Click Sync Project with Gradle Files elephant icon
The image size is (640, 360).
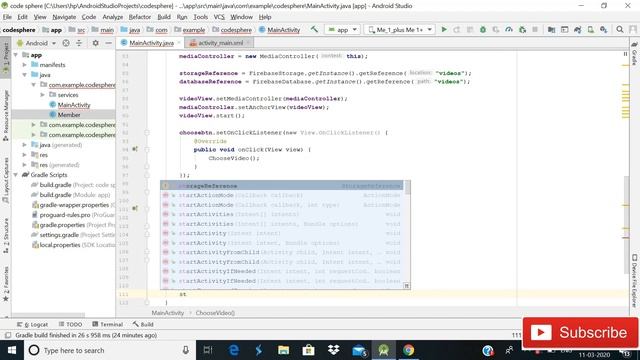[578, 29]
